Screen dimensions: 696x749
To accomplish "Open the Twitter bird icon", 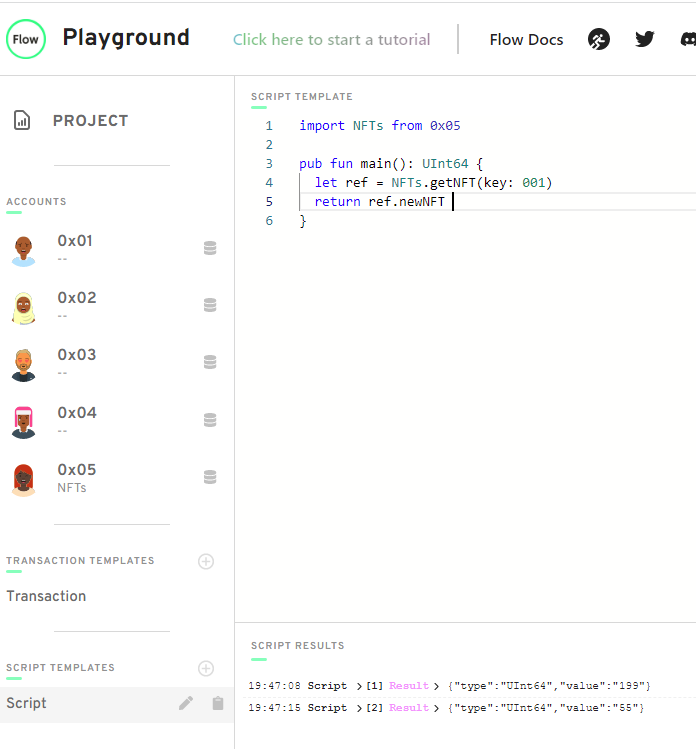I will click(644, 39).
